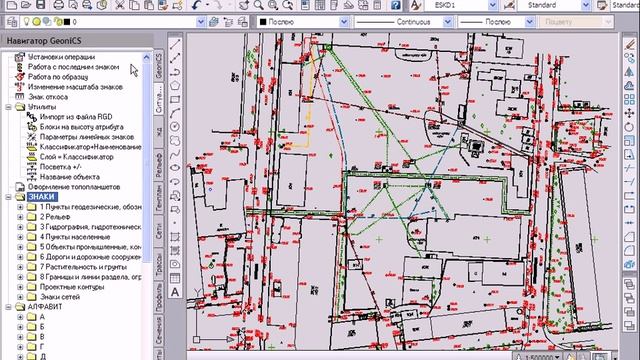Save the drawing with floppy icon
The image size is (640, 360).
point(40,5)
